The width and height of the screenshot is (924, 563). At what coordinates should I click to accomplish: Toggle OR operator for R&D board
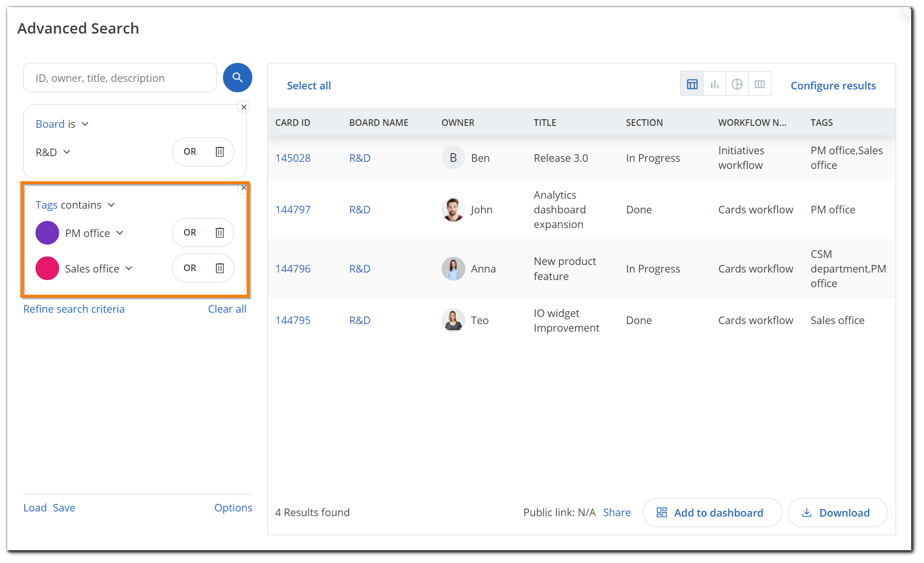[x=190, y=152]
